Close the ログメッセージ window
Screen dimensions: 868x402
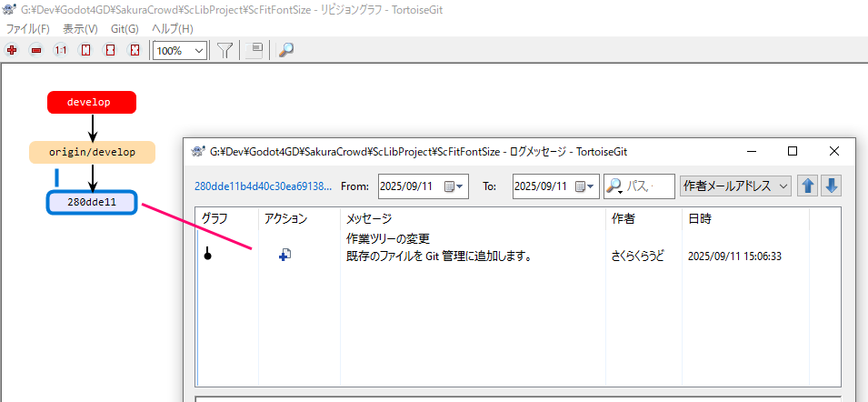coord(833,151)
